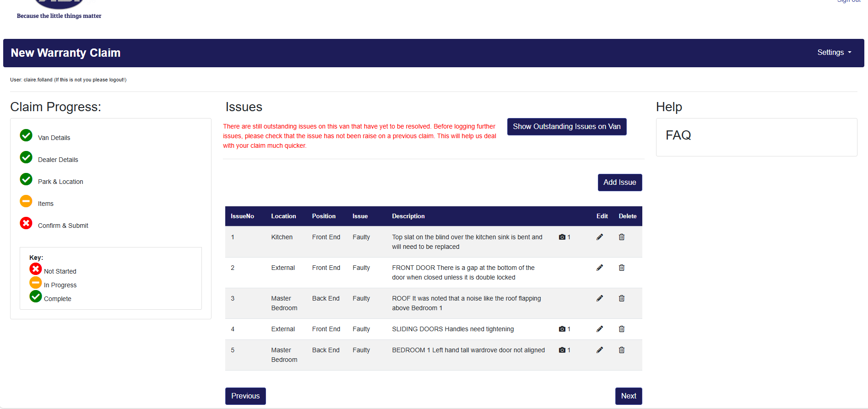Click the camera icon on the kitchen blind issue
The width and height of the screenshot is (868, 409).
(x=562, y=237)
